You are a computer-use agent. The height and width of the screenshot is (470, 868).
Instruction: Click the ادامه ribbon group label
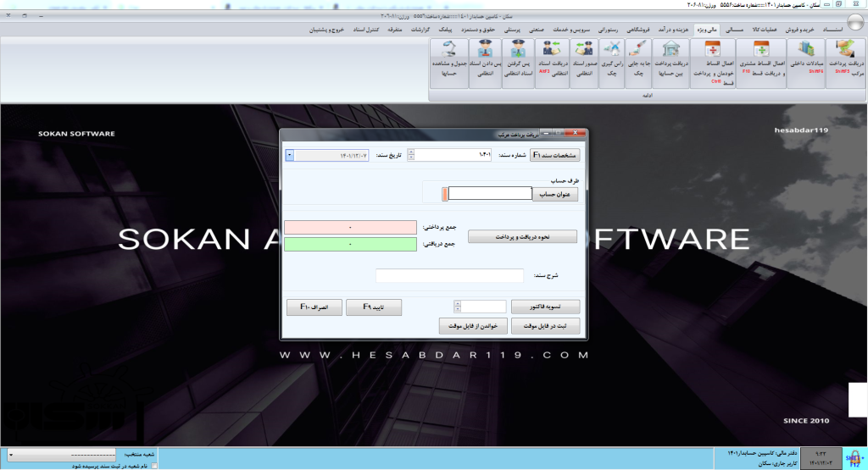[647, 95]
